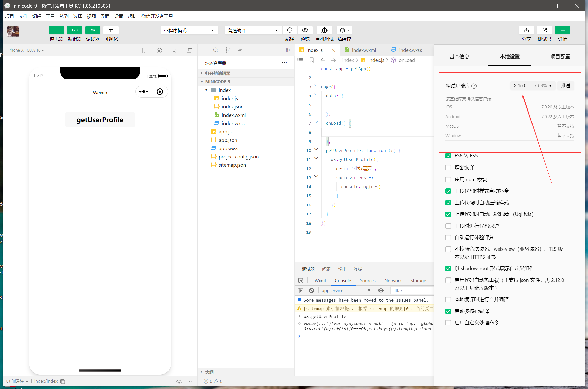Enable the 增强编译 checkbox
Image resolution: width=588 pixels, height=389 pixels.
click(448, 168)
